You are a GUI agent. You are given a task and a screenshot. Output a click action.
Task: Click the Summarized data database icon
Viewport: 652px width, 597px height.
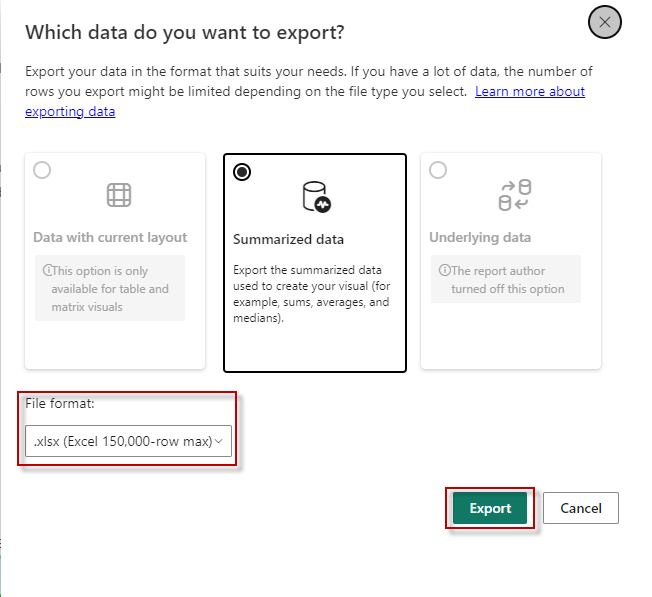tap(315, 197)
